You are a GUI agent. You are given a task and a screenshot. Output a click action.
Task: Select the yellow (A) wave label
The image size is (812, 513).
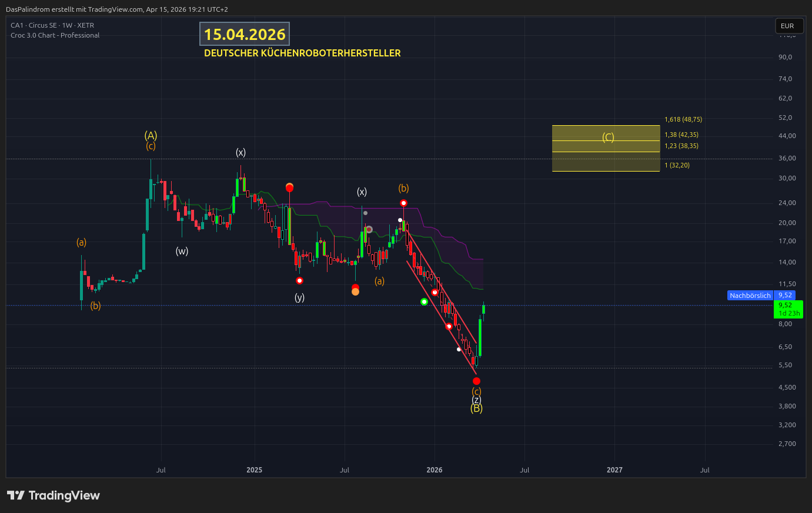(151, 136)
